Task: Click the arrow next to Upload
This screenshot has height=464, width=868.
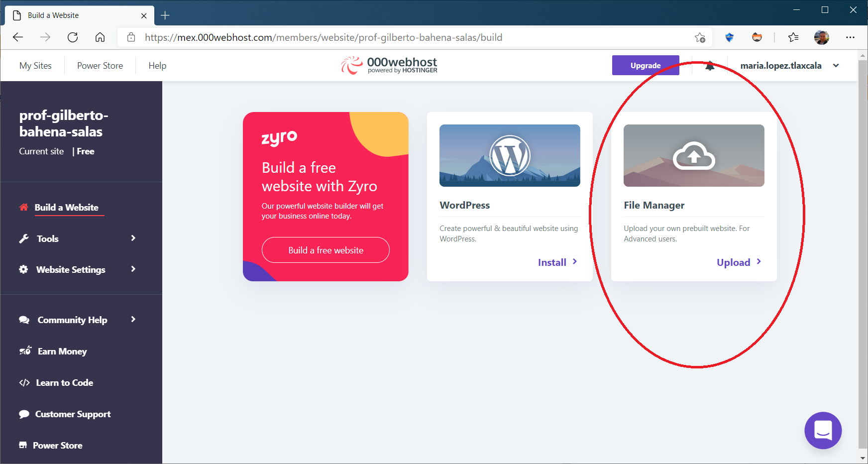Action: pyautogui.click(x=759, y=261)
